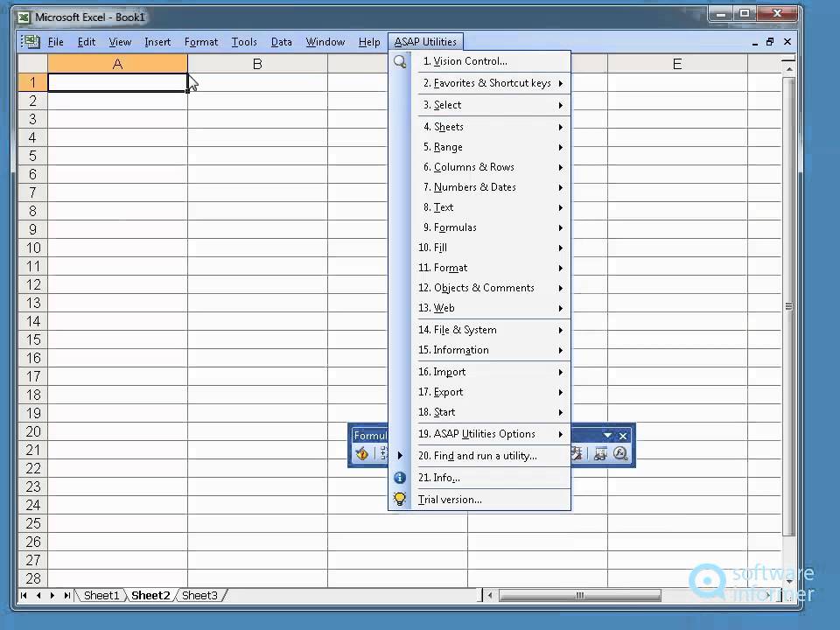This screenshot has width=840, height=630.
Task: Switch to the Sheet1 tab
Action: [x=101, y=595]
